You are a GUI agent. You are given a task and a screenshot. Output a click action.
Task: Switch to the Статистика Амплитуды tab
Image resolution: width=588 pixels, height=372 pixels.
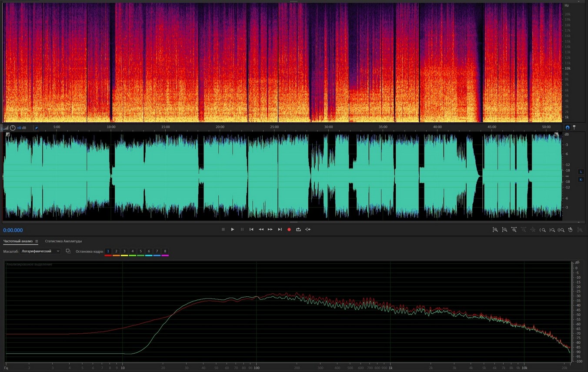[63, 241]
